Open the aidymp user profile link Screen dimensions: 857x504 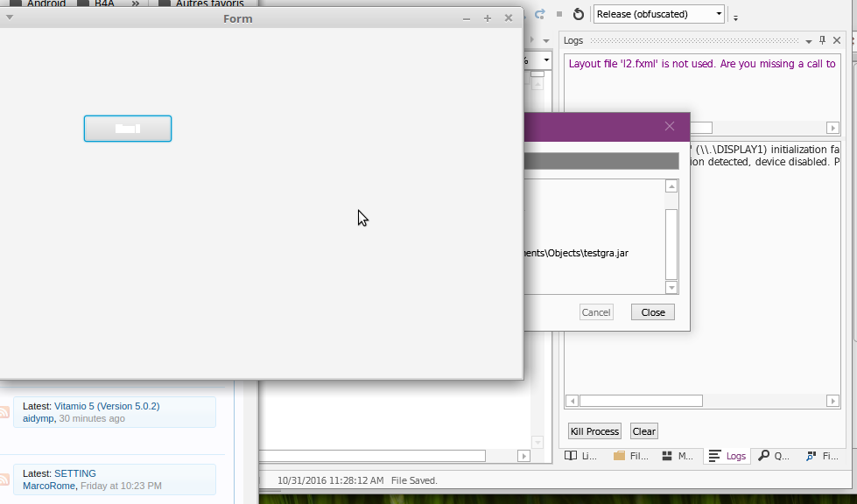[39, 419]
